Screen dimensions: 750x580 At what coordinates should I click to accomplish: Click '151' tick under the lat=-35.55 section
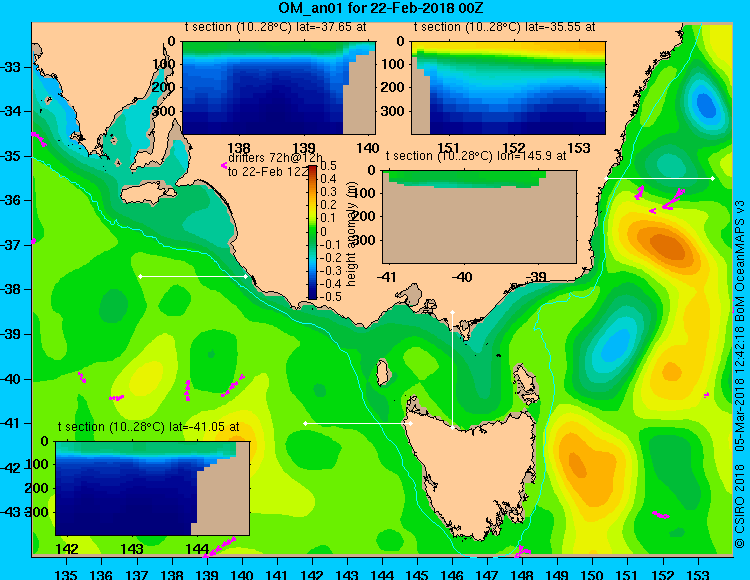coord(448,148)
